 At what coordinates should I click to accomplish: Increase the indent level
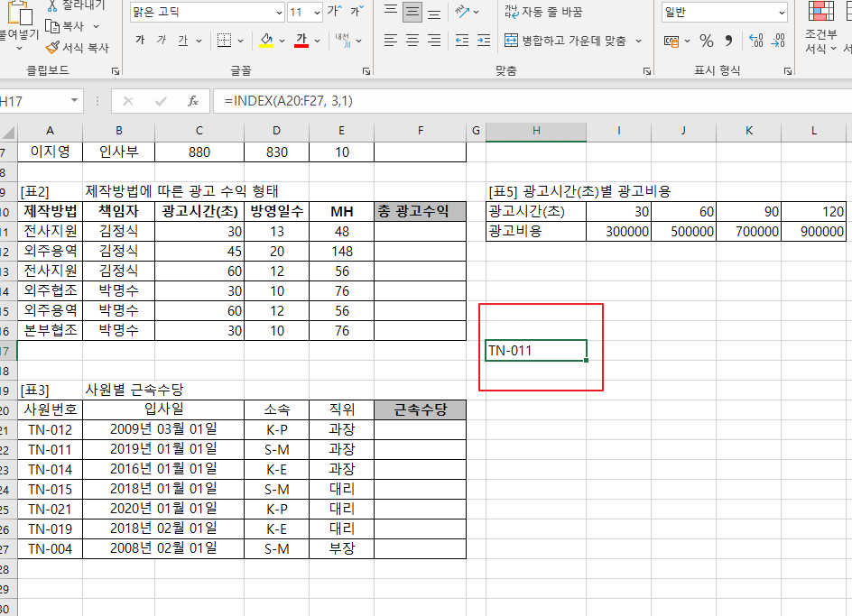click(x=484, y=41)
